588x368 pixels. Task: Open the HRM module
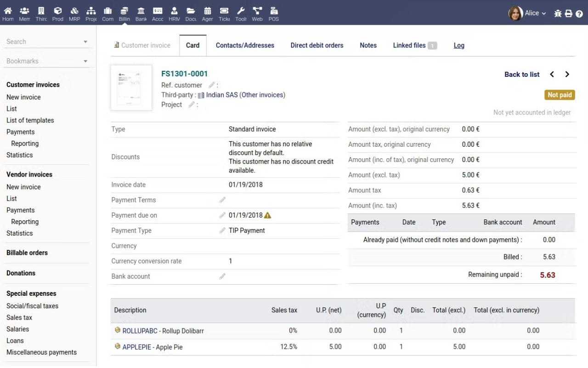click(174, 13)
